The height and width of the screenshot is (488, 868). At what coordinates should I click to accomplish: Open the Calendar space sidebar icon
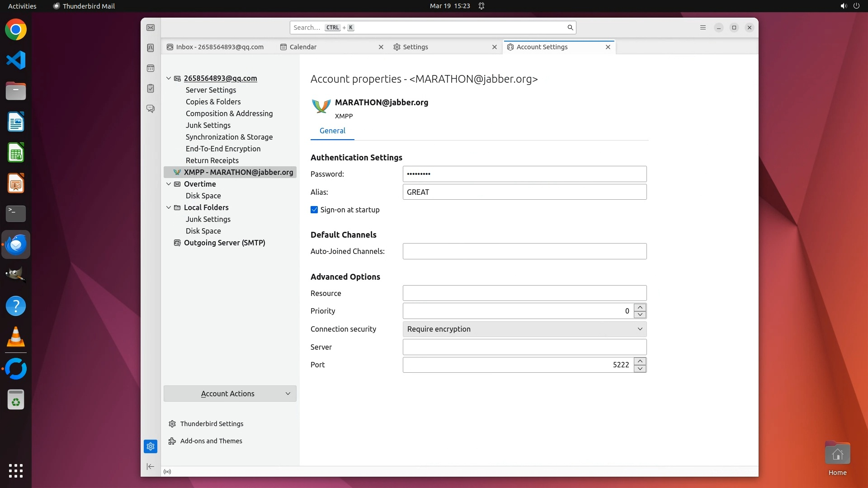tap(151, 68)
